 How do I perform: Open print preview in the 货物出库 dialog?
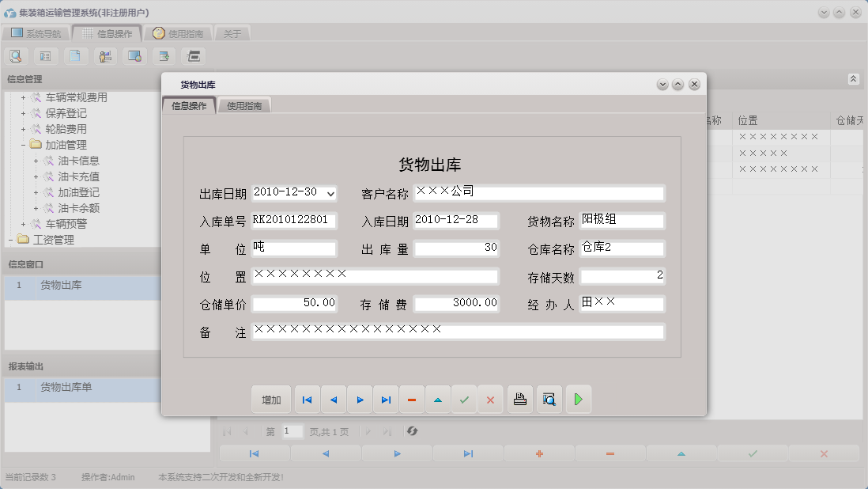point(549,400)
